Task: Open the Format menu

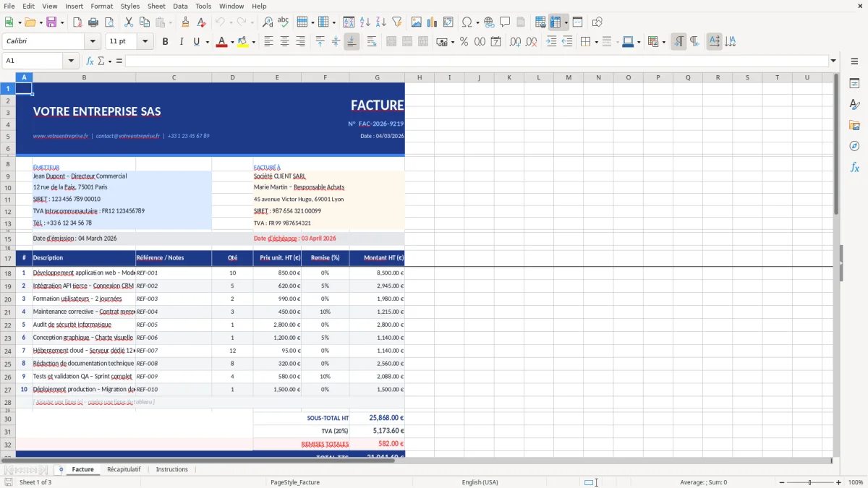Action: 101,6
